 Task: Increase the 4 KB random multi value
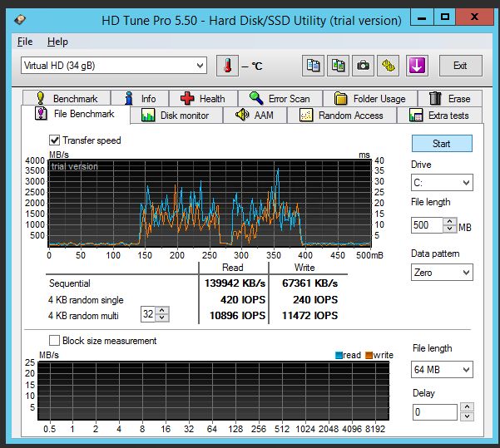[162, 311]
